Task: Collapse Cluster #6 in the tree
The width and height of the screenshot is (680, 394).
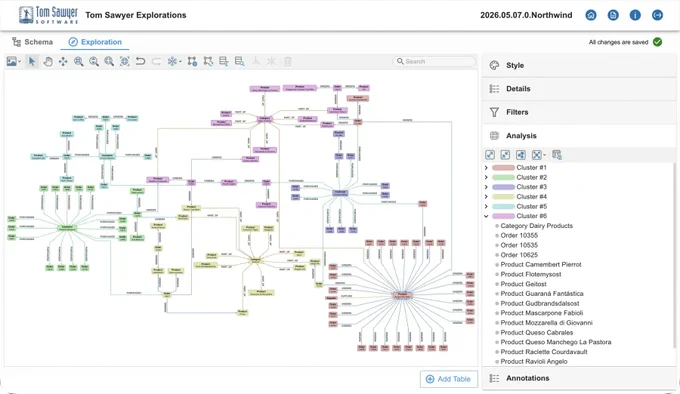Action: click(486, 216)
